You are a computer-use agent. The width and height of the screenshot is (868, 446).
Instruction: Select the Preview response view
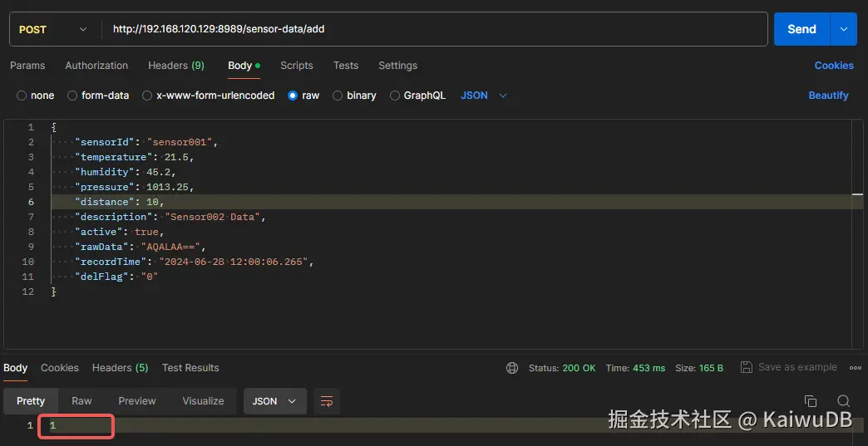point(137,400)
